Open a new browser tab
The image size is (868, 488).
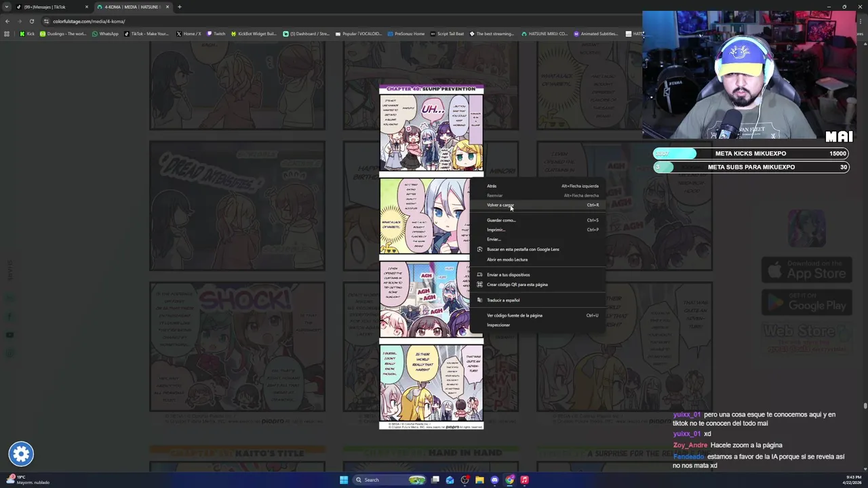pyautogui.click(x=179, y=7)
